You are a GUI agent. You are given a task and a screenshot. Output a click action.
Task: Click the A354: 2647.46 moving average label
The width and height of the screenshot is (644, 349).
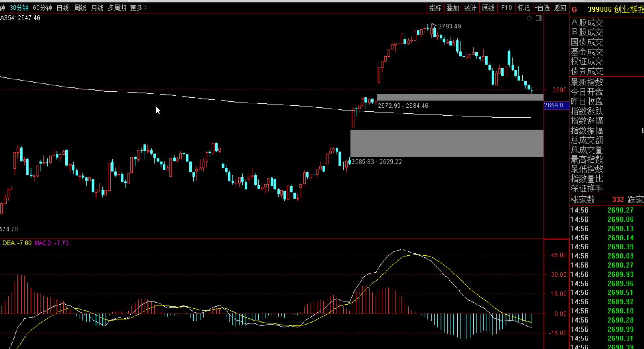coord(20,18)
